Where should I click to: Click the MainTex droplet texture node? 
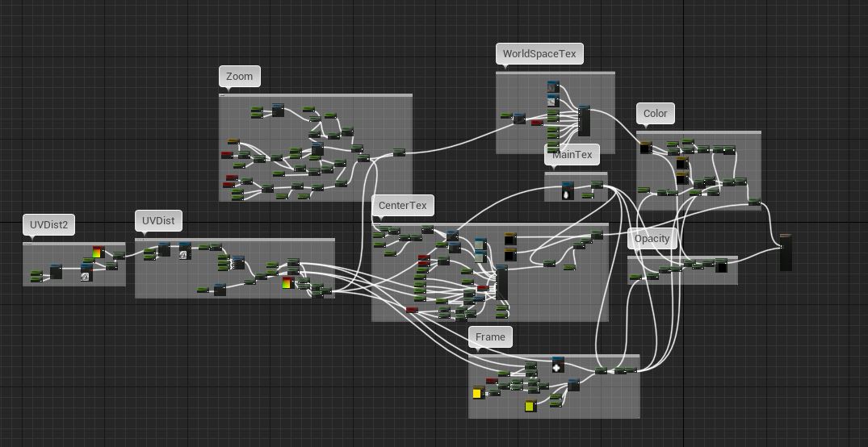[x=567, y=191]
